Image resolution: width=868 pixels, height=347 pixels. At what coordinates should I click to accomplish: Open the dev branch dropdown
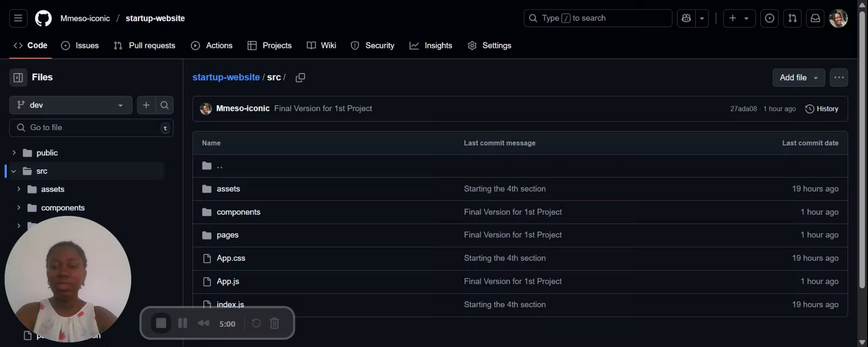[x=70, y=105]
